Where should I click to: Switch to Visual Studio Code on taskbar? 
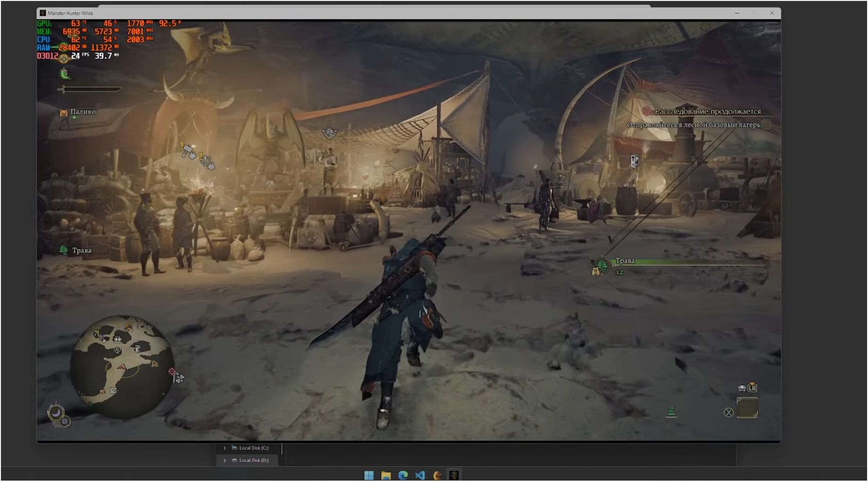[420, 475]
